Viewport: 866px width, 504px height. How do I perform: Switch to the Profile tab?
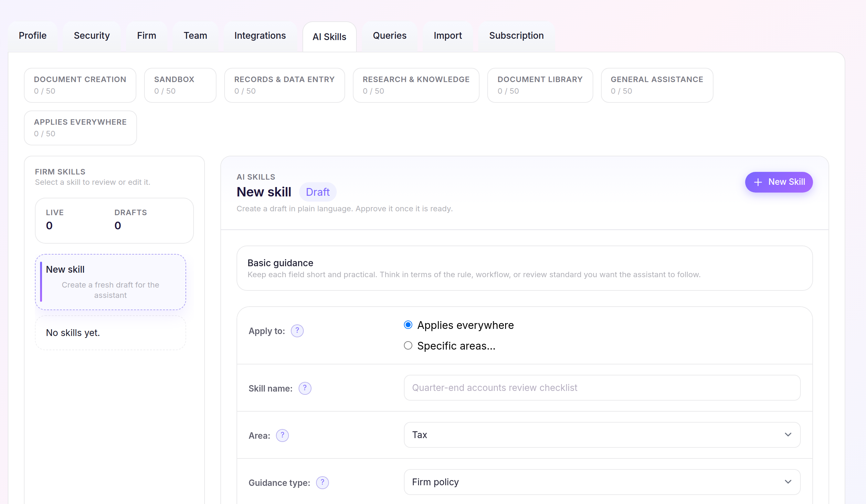[33, 36]
